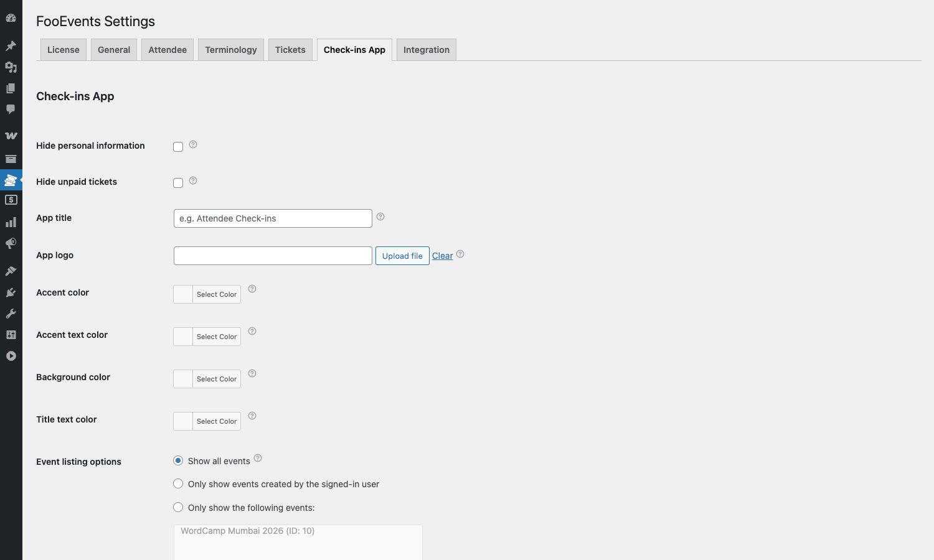Show help tooltip for Title text color
The width and height of the screenshot is (934, 560).
click(x=252, y=416)
